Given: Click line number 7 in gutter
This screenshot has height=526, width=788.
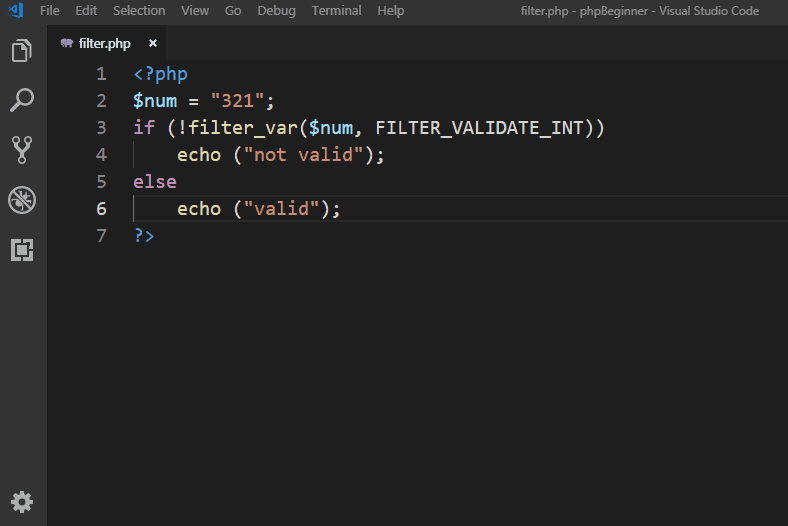Looking at the screenshot, I should tap(102, 235).
